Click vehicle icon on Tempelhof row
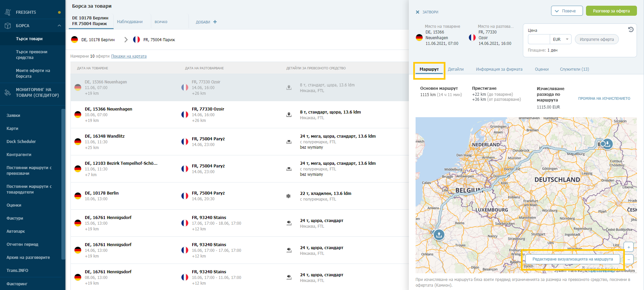 click(x=289, y=169)
